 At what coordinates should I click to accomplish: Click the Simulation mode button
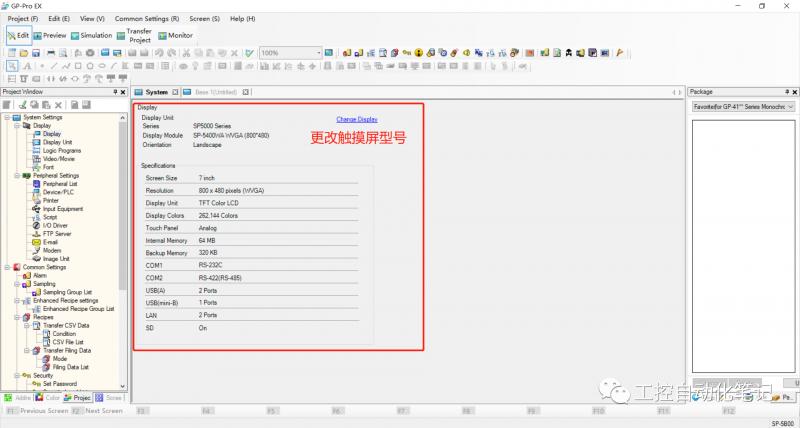click(x=91, y=36)
